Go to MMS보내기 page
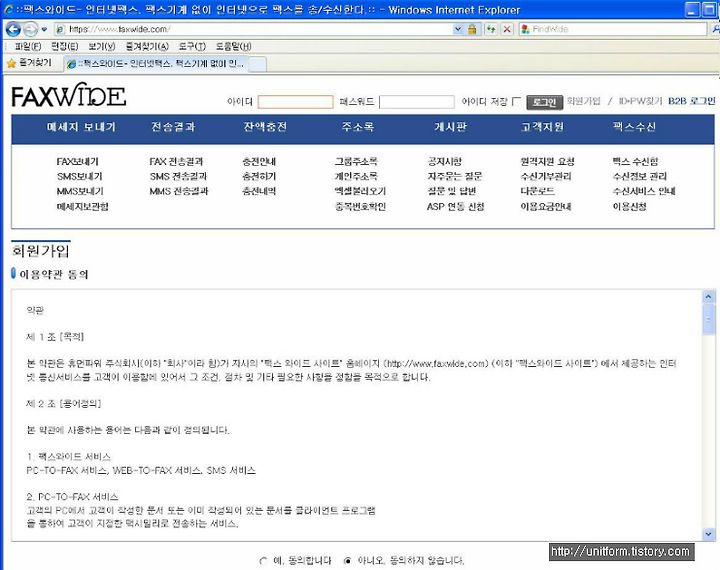 (80, 191)
